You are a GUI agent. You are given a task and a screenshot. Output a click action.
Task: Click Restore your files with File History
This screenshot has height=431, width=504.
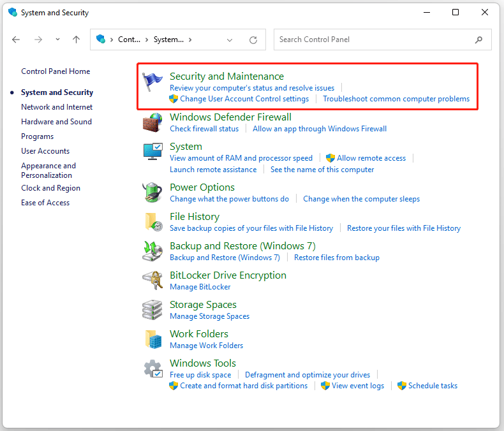pyautogui.click(x=404, y=228)
